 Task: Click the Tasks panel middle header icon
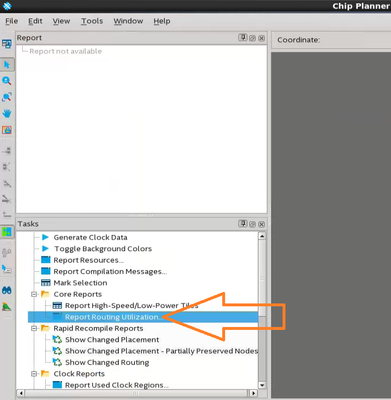point(253,224)
